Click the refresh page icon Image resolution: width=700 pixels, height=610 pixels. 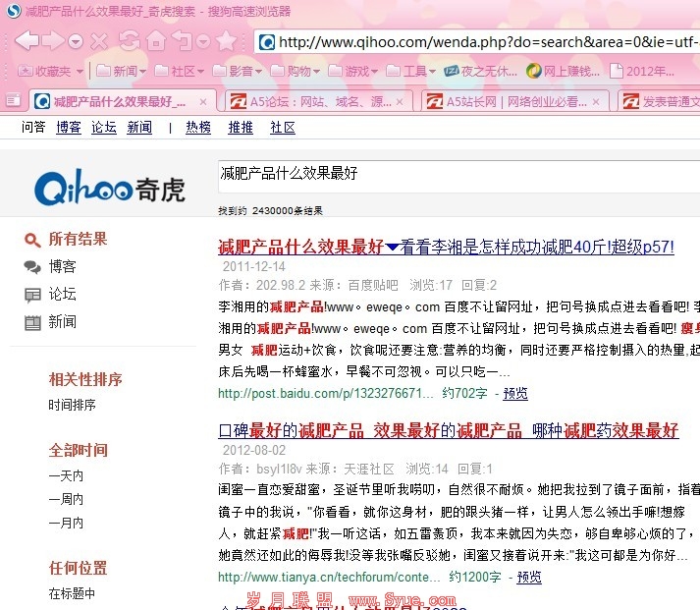(x=129, y=40)
